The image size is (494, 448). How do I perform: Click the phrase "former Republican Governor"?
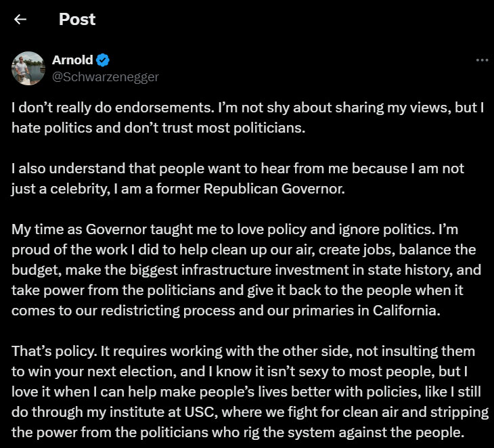pos(250,189)
